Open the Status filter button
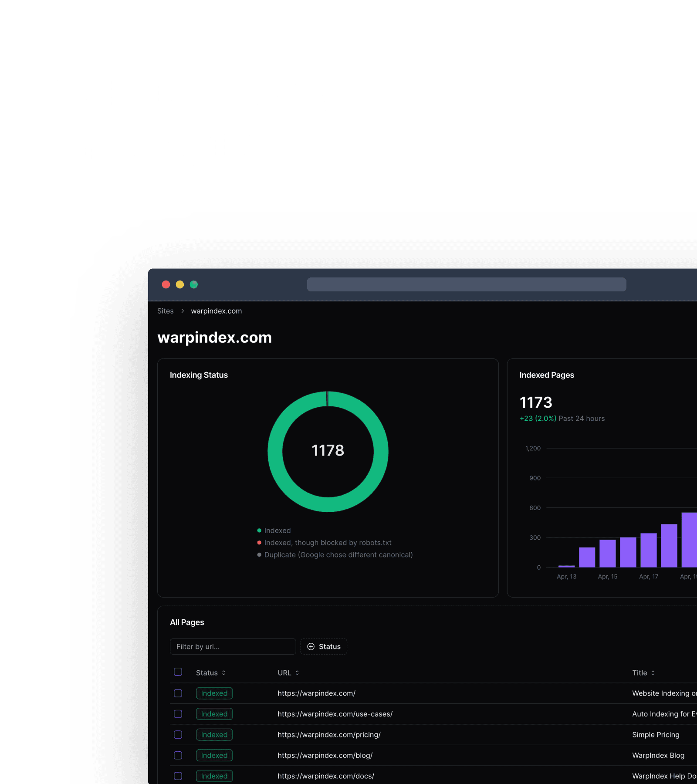Image resolution: width=697 pixels, height=784 pixels. [324, 646]
